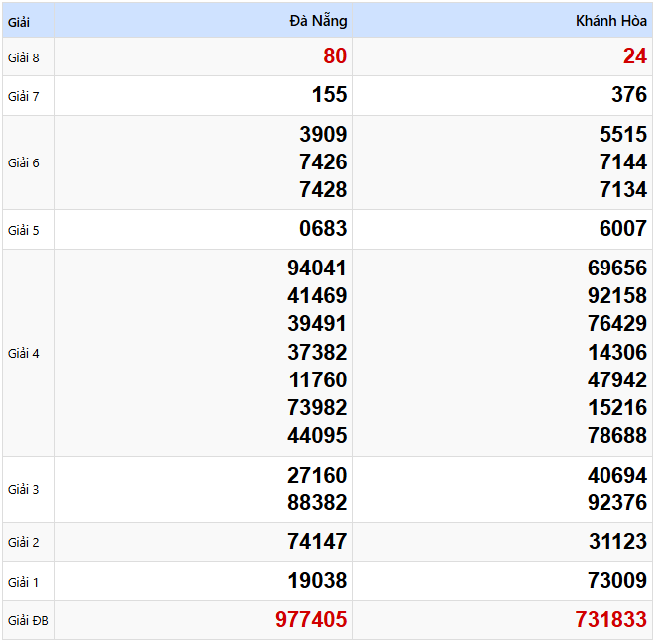Select the red number 24 in Giải 8
The width and height of the screenshot is (656, 644).
[x=634, y=56]
